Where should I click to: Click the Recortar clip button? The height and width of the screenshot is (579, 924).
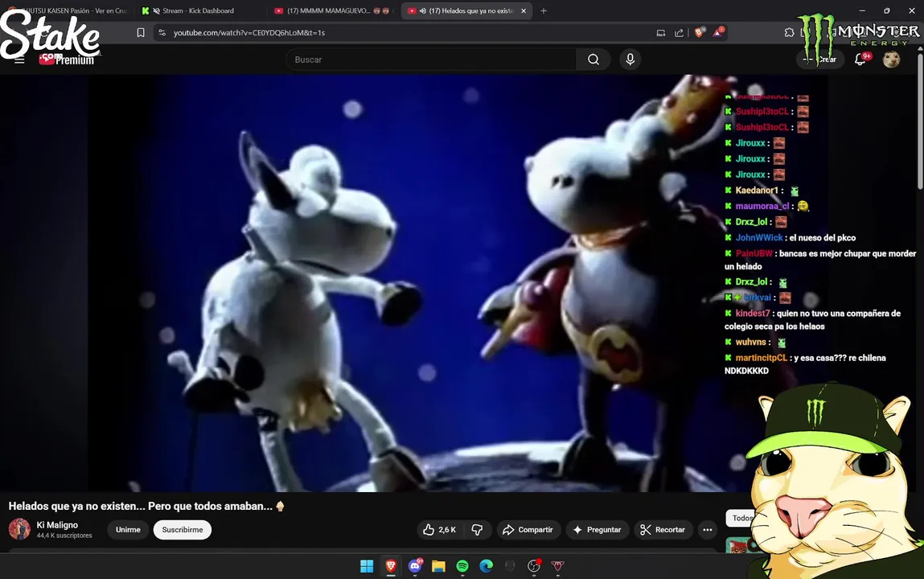[x=663, y=529]
